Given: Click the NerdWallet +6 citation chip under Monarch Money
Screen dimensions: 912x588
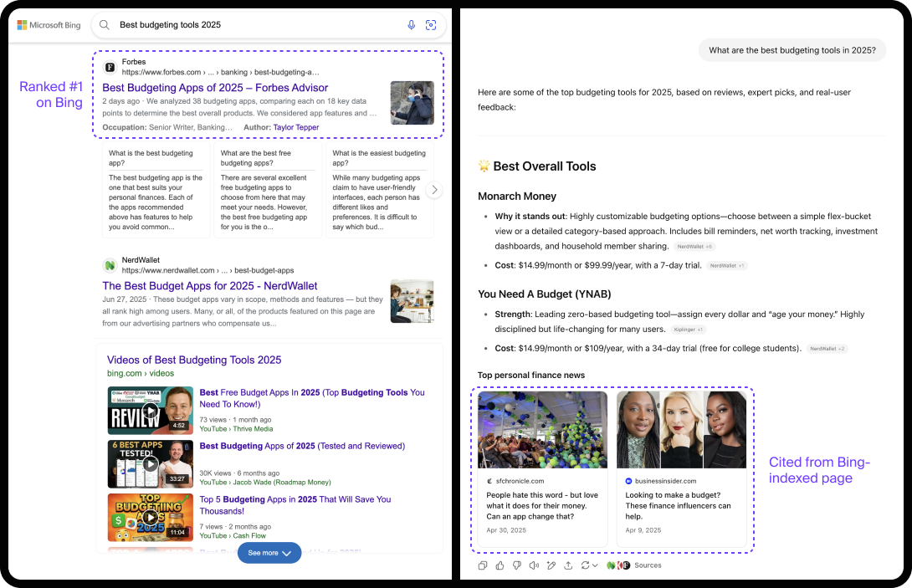Looking at the screenshot, I should (694, 247).
